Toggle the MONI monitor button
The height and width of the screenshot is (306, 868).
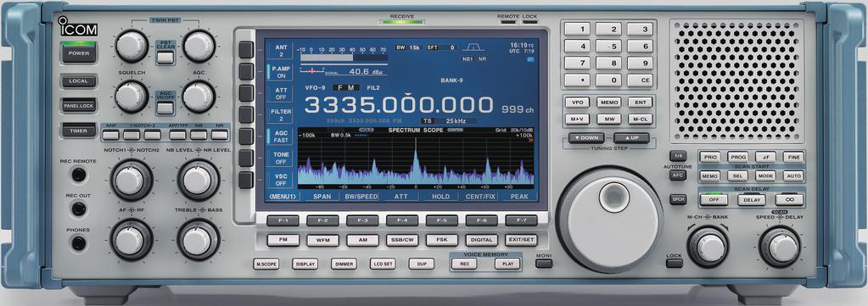tap(544, 264)
